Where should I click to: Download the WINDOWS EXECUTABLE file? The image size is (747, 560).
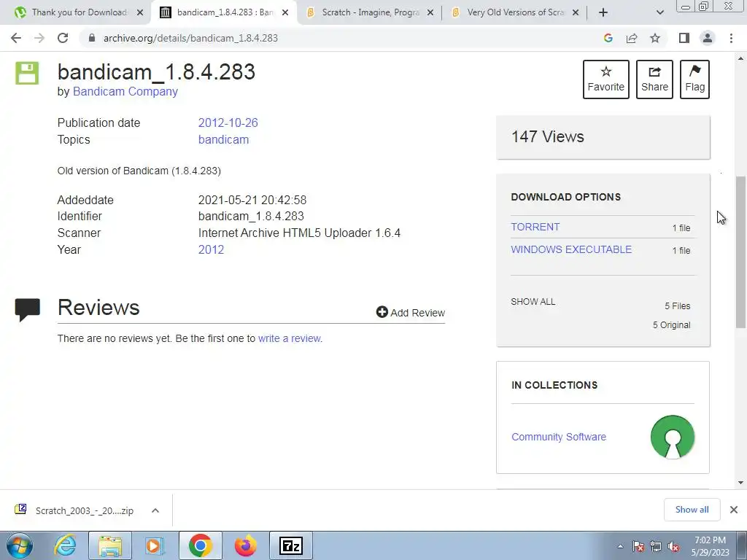[571, 249]
